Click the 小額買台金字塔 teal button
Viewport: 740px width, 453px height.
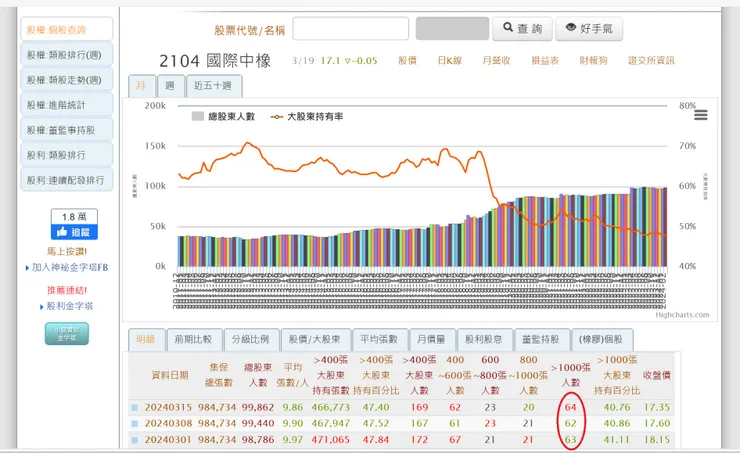pyautogui.click(x=67, y=334)
